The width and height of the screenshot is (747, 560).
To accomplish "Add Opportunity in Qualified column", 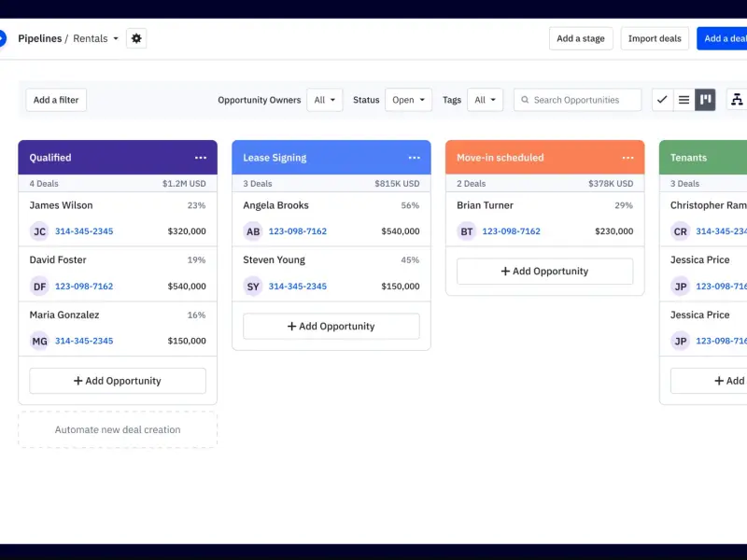I will (118, 381).
